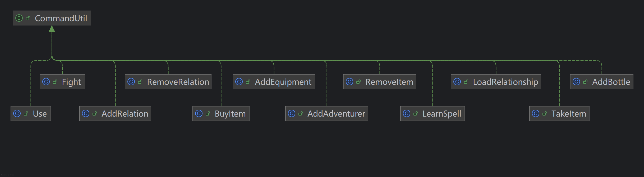Image resolution: width=644 pixels, height=177 pixels.
Task: Select the CommandUtil interface label
Action: coord(61,18)
